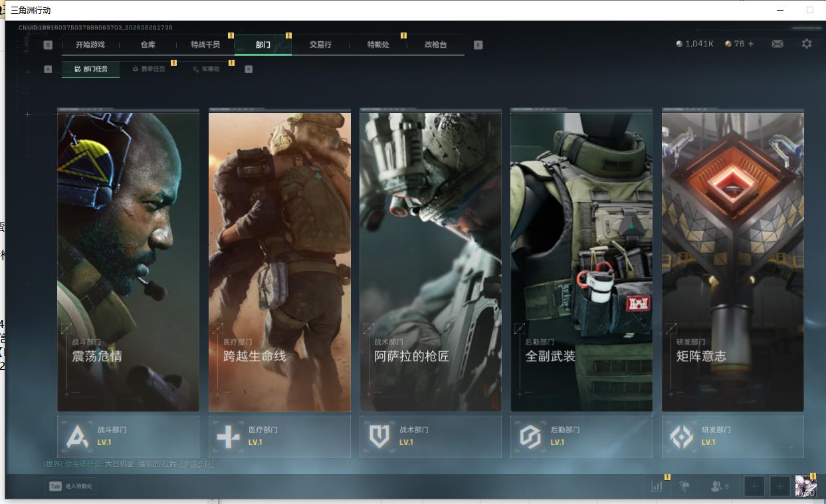Image resolution: width=826 pixels, height=504 pixels.
Task: Select the 军需处 sub-tab
Action: pos(206,69)
